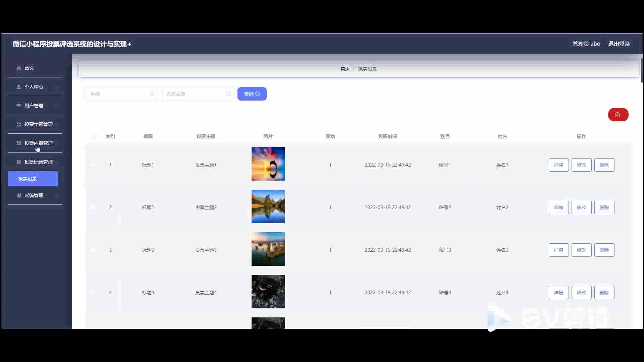Screen dimensions: 644x362
Task: Tick the checkbox for row 标题1
Action: click(94, 165)
